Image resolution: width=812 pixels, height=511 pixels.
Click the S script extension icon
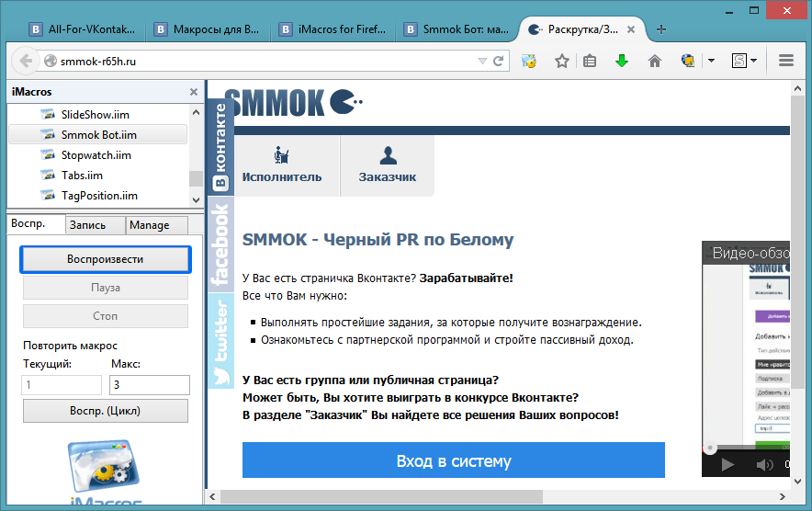coord(739,62)
